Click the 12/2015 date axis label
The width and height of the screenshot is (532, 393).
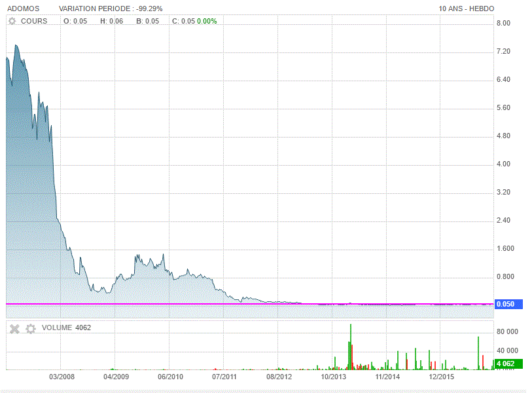coord(442,377)
